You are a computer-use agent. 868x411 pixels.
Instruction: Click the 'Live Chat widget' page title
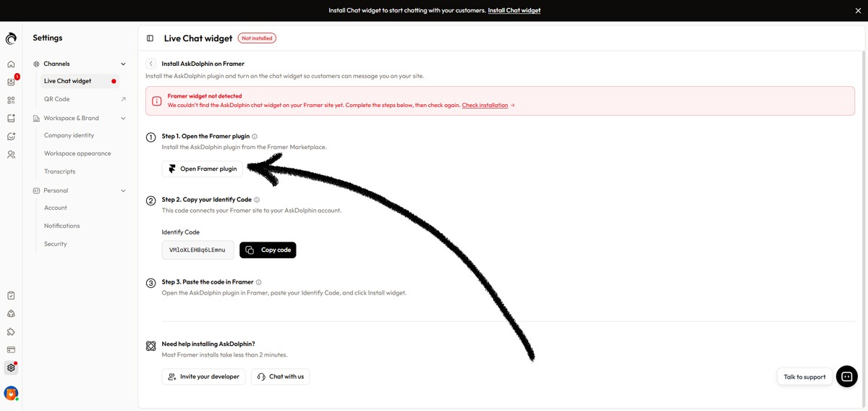pyautogui.click(x=198, y=38)
